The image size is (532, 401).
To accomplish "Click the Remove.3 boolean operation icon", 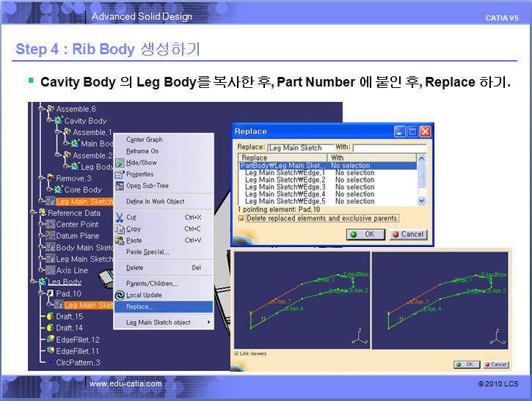I will pos(50,178).
